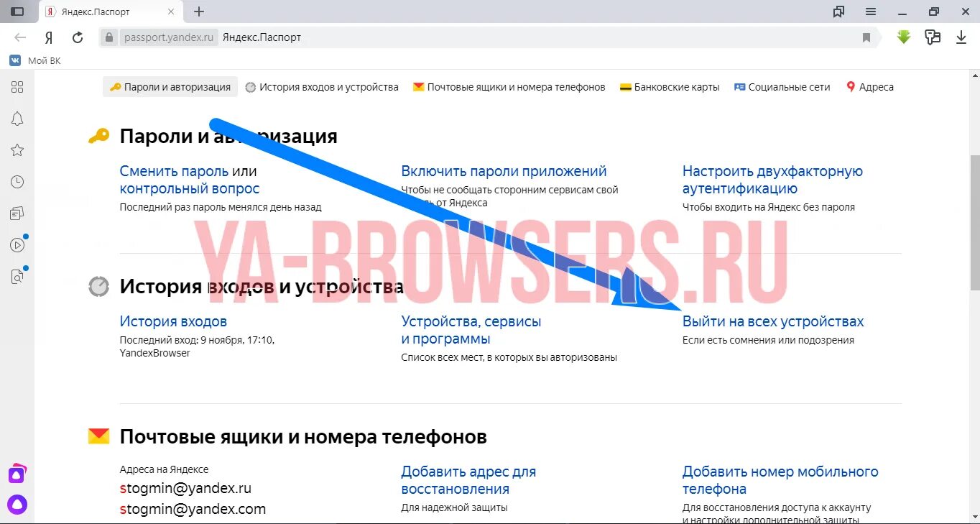Close the Яндекс.Паспорт tab
980x524 pixels.
[x=171, y=12]
